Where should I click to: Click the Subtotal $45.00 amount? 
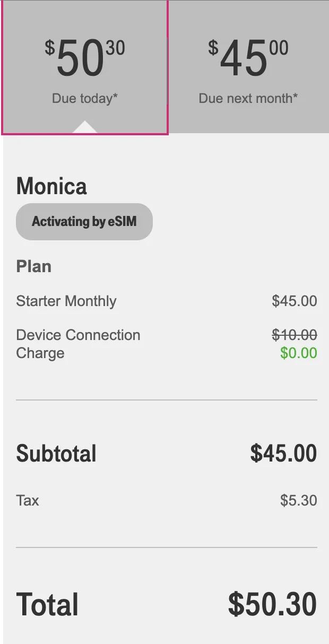coord(283,454)
